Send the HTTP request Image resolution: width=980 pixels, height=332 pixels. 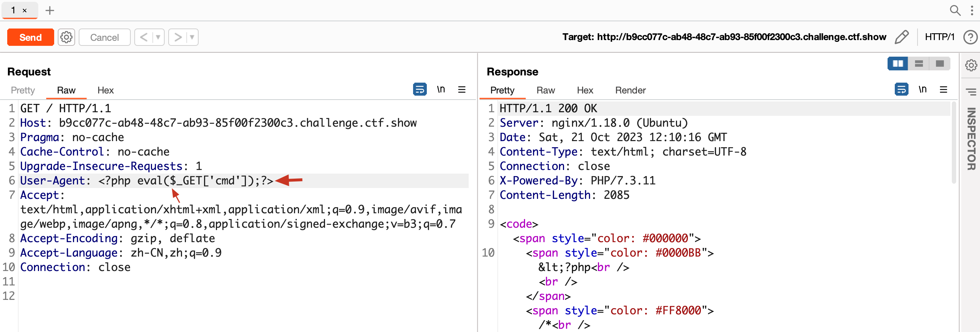pyautogui.click(x=30, y=37)
